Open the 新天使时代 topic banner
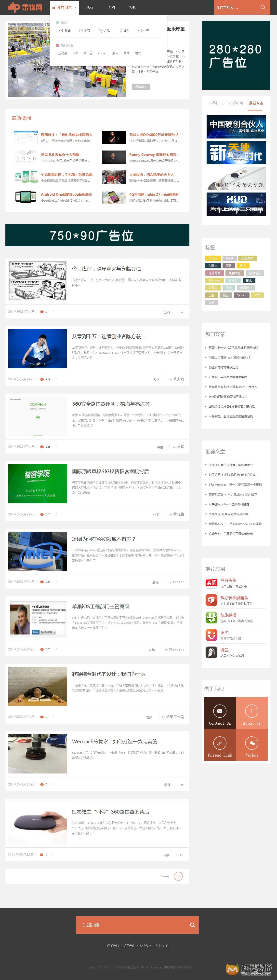The width and height of the screenshot is (277, 980). (236, 152)
